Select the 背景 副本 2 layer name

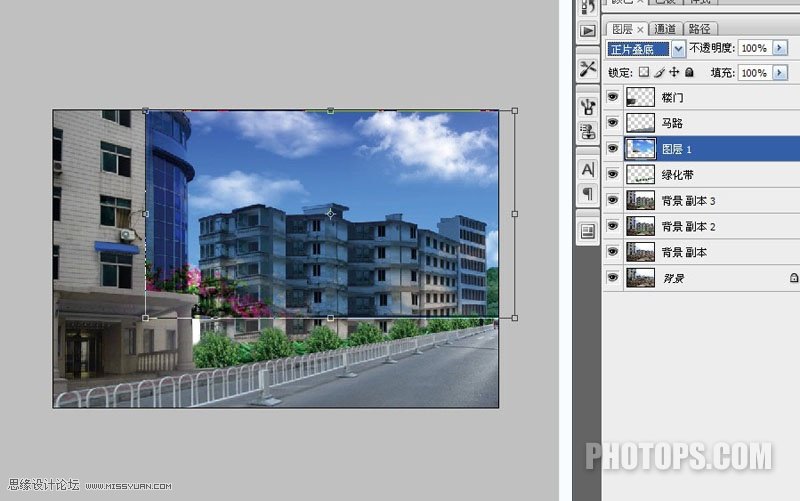pos(688,227)
